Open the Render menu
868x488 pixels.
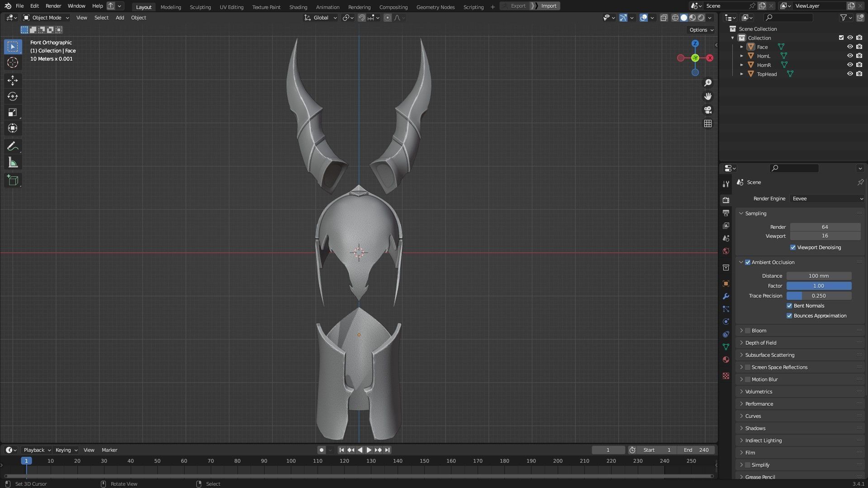pyautogui.click(x=53, y=6)
